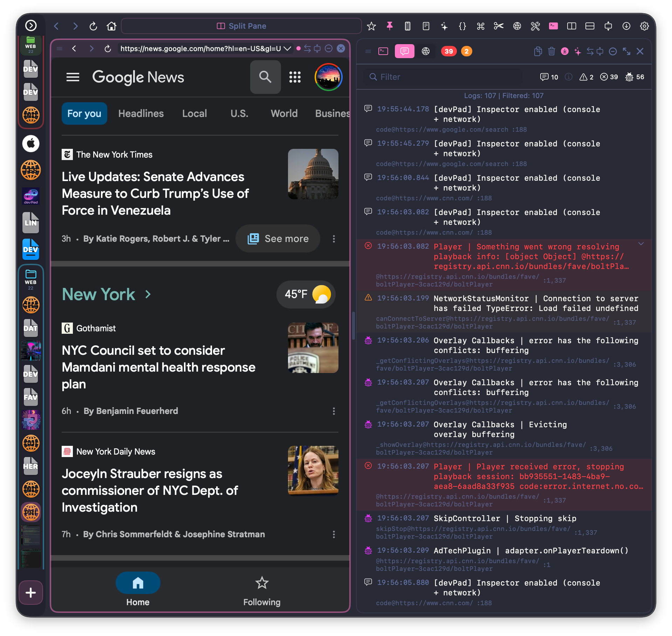Copy logs with the copy icon
This screenshot has width=672, height=636.
click(537, 51)
